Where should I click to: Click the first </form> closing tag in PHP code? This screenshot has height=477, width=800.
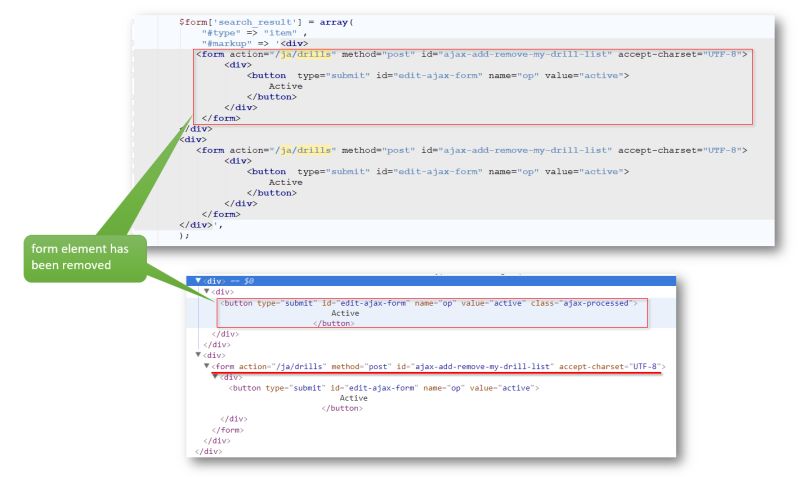point(221,118)
